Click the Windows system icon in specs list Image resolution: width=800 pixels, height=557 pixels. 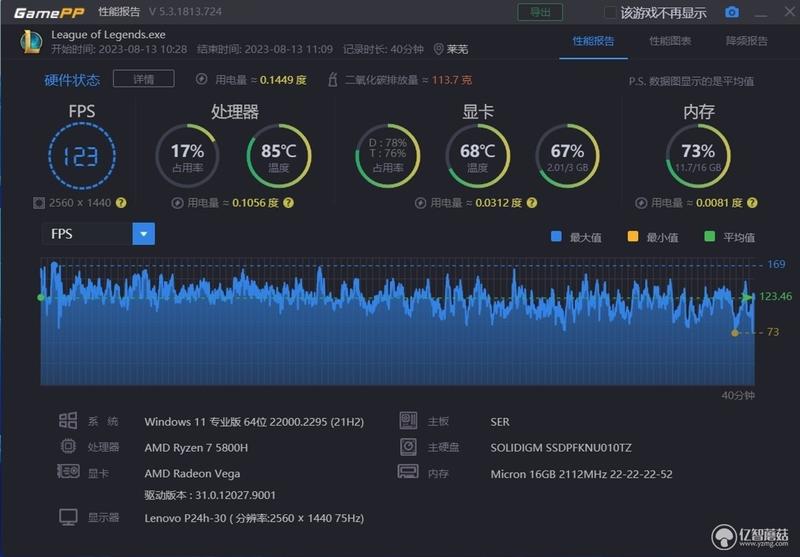click(x=68, y=421)
